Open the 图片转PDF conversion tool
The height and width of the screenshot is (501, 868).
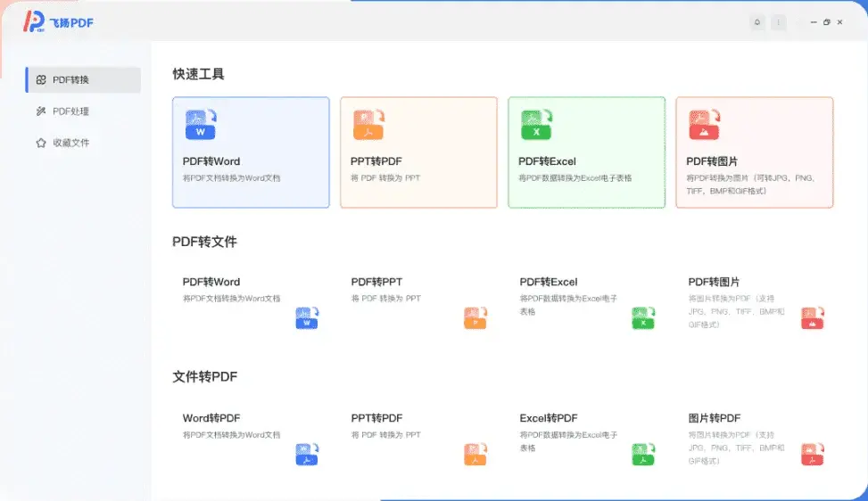(x=755, y=440)
